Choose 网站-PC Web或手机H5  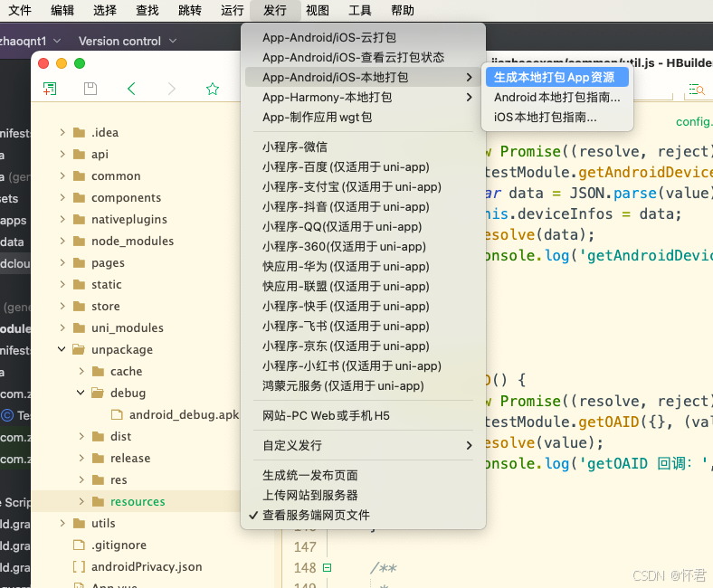[x=363, y=415]
